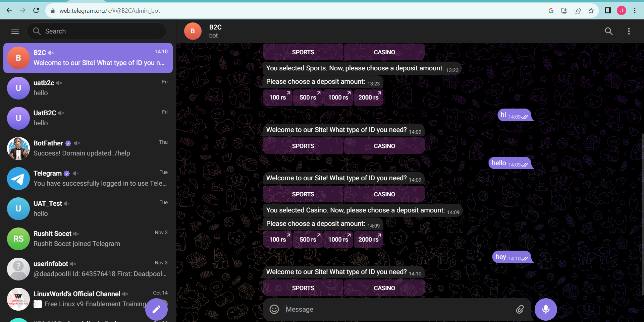The image size is (644, 322).
Task: Open the Telegram service notifications chat
Action: (x=88, y=179)
